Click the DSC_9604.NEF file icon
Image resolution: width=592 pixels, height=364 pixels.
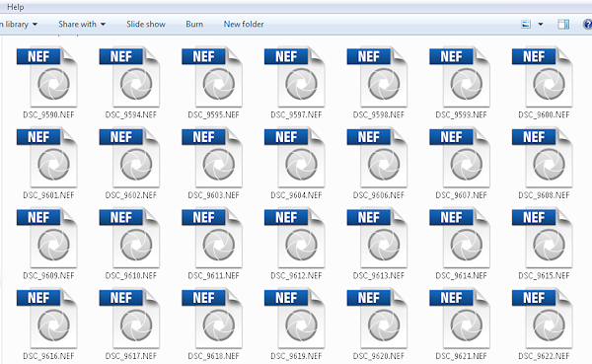tap(295, 157)
